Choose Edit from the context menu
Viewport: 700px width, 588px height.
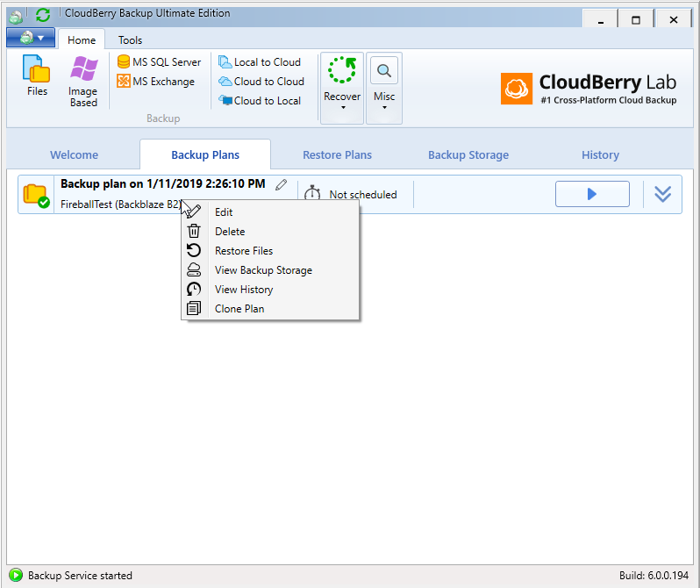(270, 212)
